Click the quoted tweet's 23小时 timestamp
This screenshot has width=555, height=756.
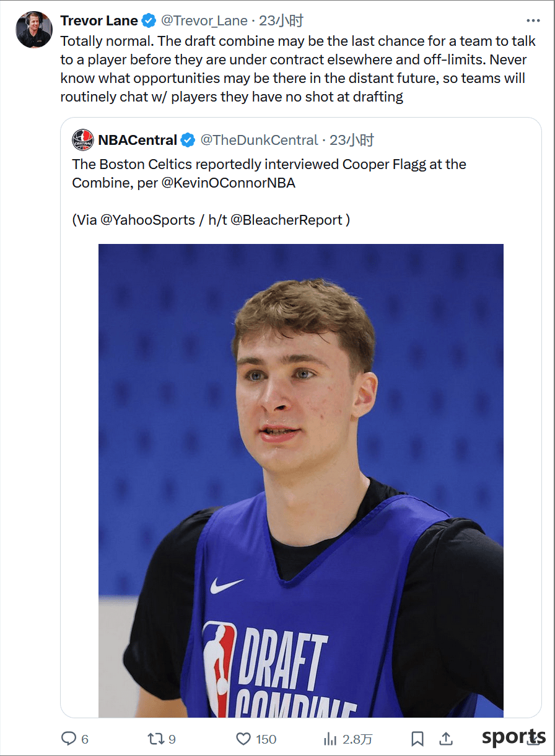pos(351,140)
